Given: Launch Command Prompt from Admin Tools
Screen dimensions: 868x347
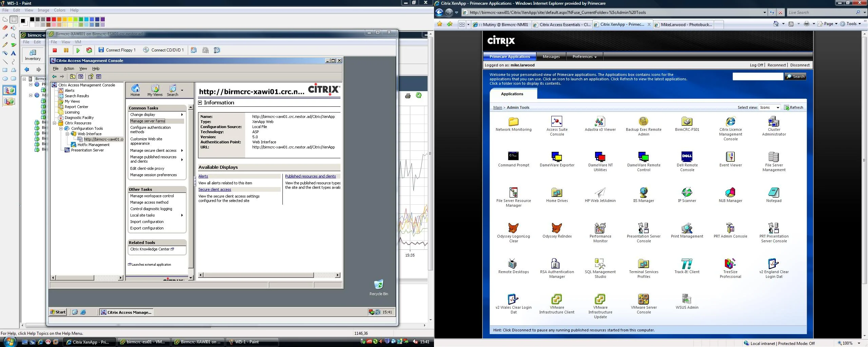Looking at the screenshot, I should pyautogui.click(x=513, y=160).
